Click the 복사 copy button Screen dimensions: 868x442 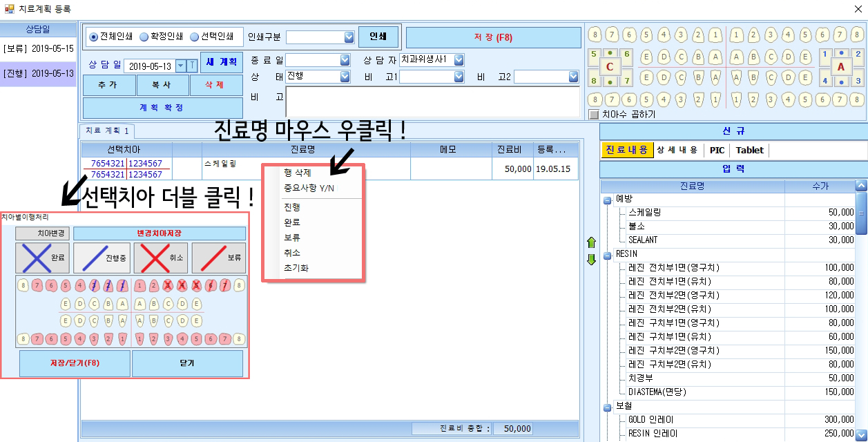point(162,85)
